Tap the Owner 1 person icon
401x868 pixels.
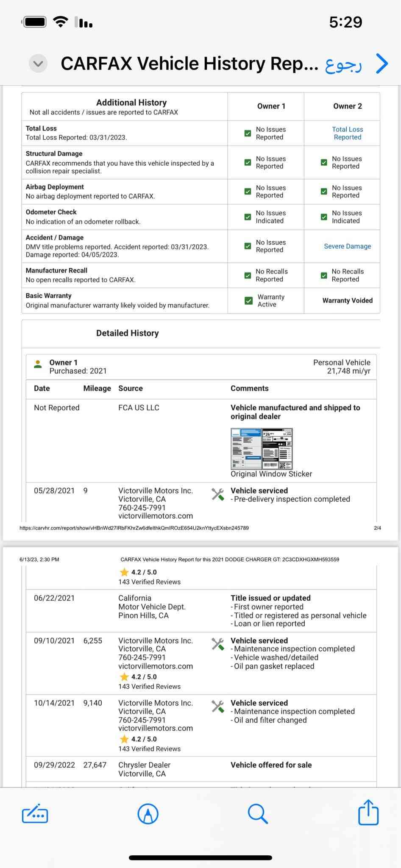tap(38, 364)
